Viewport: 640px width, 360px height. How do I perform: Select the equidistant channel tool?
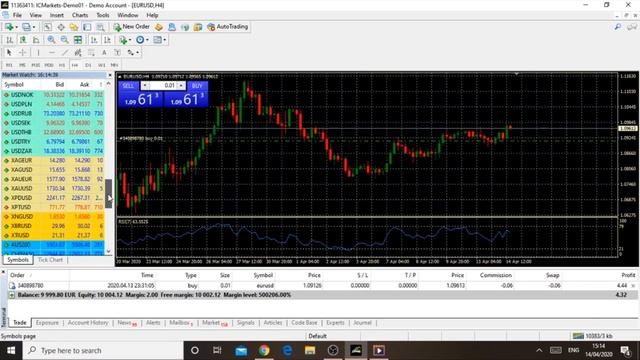(78, 53)
